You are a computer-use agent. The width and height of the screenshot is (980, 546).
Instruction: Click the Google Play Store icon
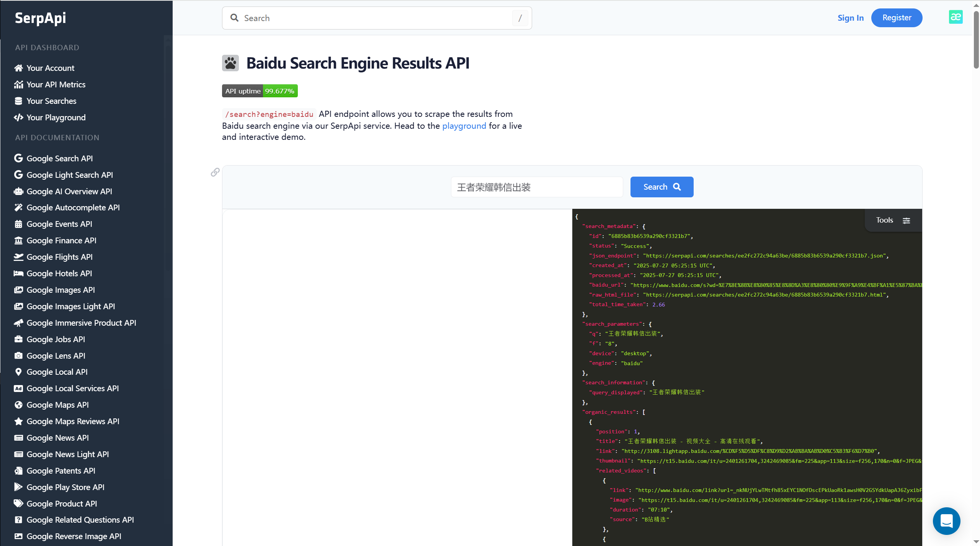18,487
